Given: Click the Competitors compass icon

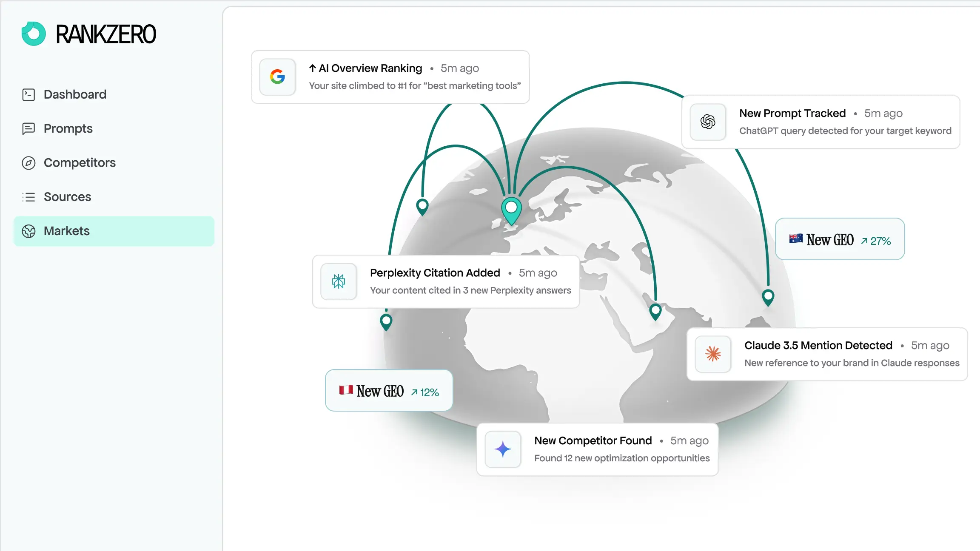Looking at the screenshot, I should [28, 163].
